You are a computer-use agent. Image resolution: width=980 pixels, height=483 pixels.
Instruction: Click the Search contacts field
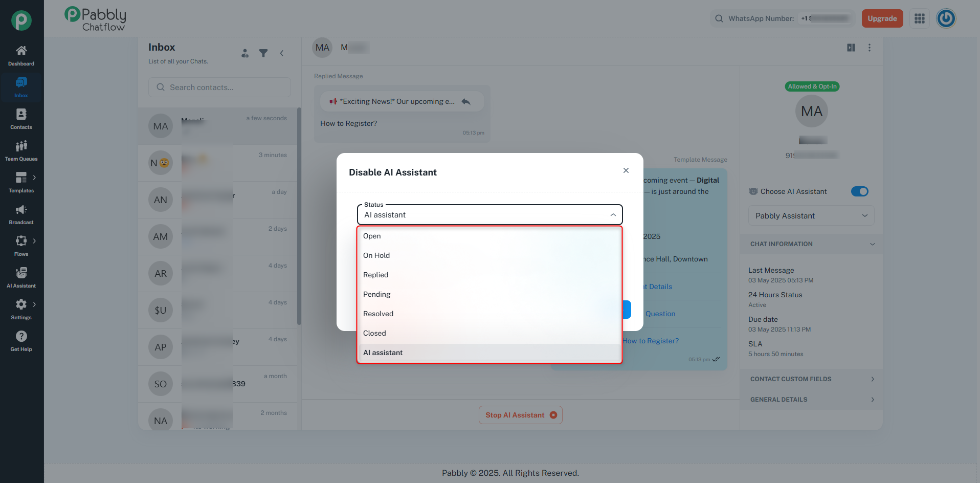click(x=219, y=87)
